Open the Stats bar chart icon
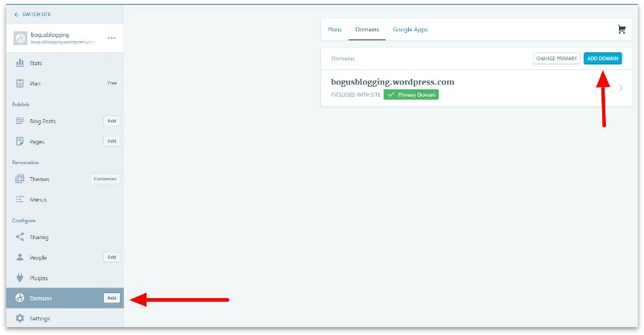This screenshot has width=644, height=335. click(x=19, y=63)
